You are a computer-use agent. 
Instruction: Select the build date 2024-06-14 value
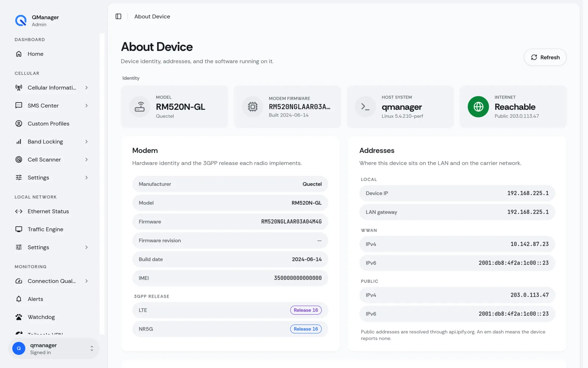[307, 259]
